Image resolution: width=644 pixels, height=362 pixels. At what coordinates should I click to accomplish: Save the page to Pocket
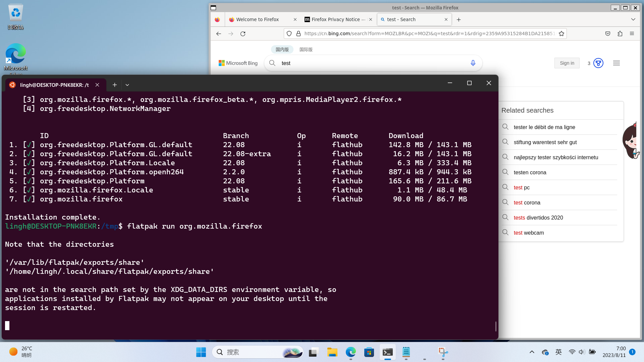(x=607, y=34)
